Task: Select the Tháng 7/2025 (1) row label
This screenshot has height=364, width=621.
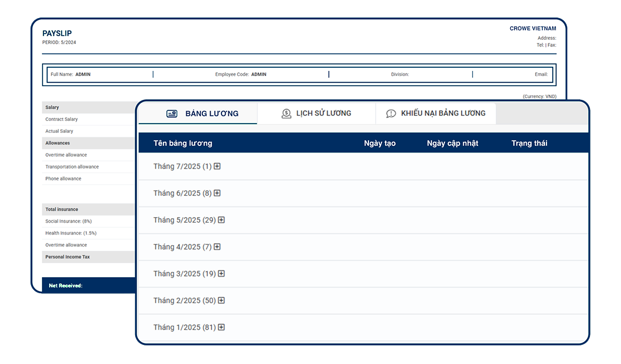Action: (183, 166)
